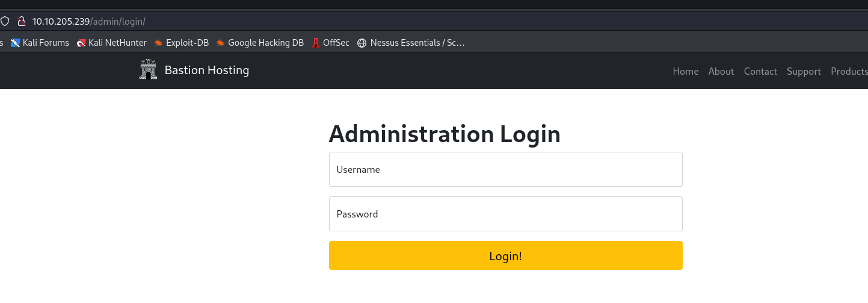
Task: Go to the Home nav link
Action: pyautogui.click(x=685, y=71)
